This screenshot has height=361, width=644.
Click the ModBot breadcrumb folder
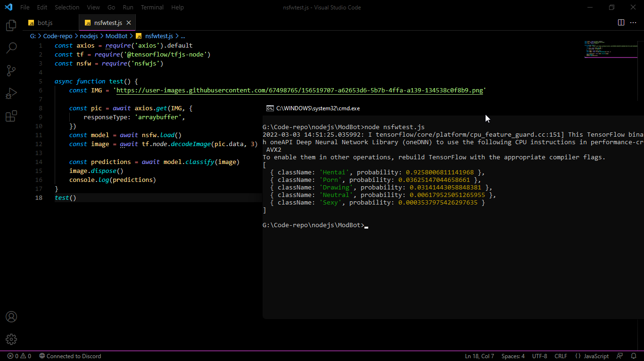116,36
